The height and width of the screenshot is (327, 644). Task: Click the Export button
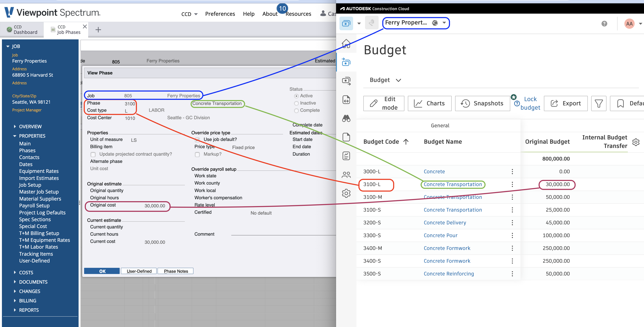[x=565, y=103]
